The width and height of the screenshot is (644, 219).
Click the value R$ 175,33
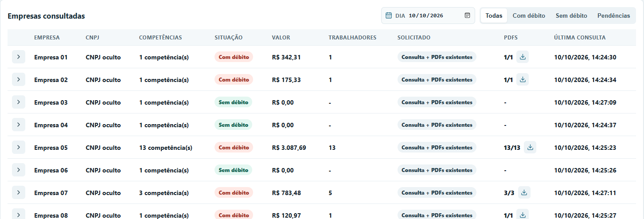286,80
